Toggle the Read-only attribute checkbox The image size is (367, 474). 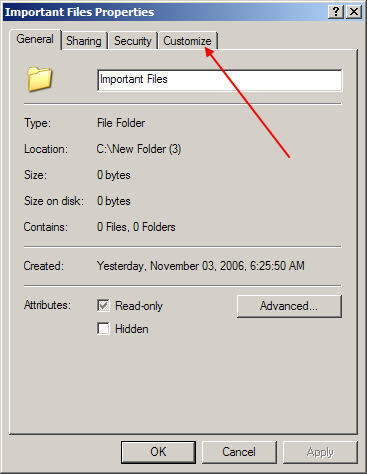(103, 305)
